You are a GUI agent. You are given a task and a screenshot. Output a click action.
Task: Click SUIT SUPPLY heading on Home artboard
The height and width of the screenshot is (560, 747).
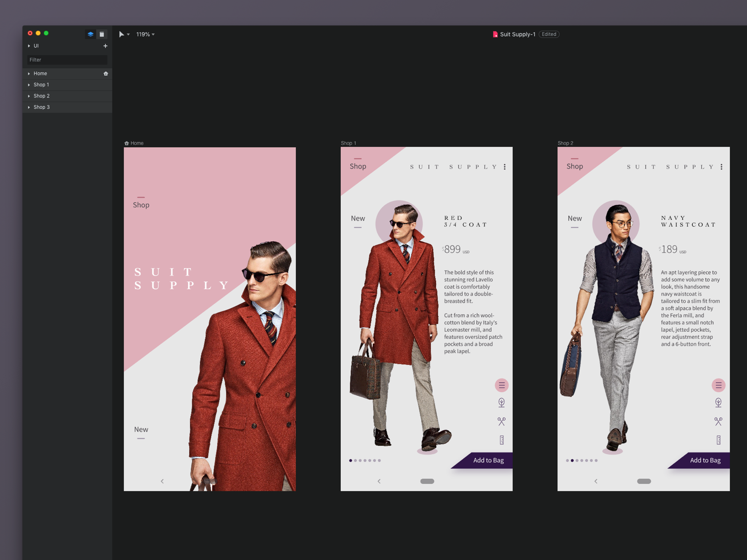(182, 279)
